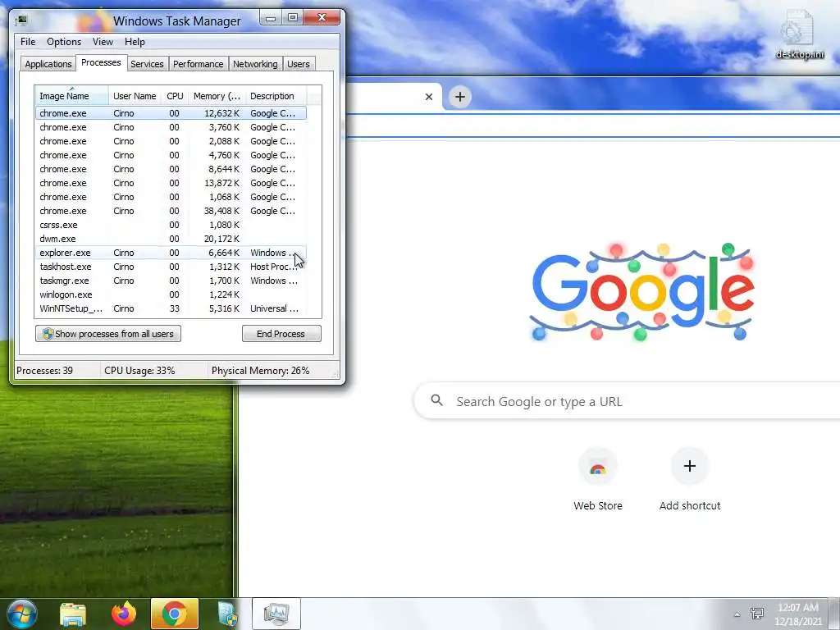Select the taskmgr.exe process row

pyautogui.click(x=171, y=281)
